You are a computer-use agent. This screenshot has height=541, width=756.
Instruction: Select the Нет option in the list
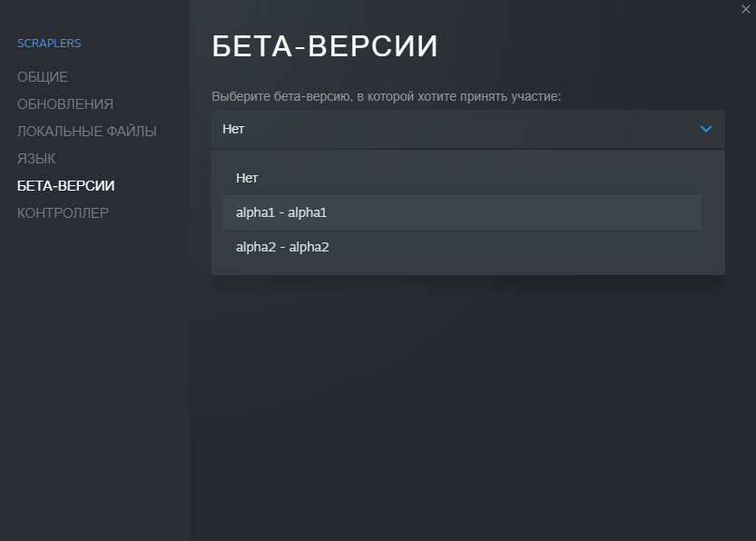[x=247, y=178]
